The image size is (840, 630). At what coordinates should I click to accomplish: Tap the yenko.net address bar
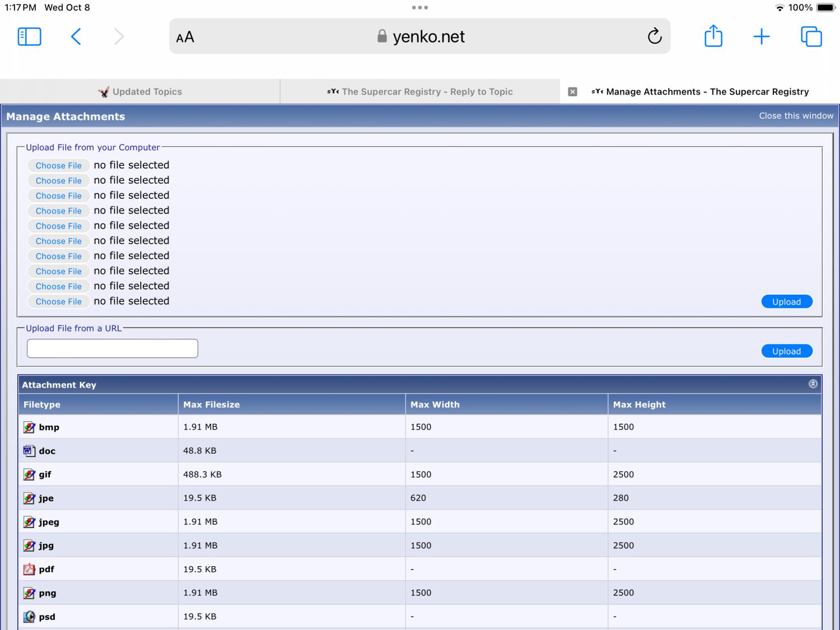click(x=420, y=37)
